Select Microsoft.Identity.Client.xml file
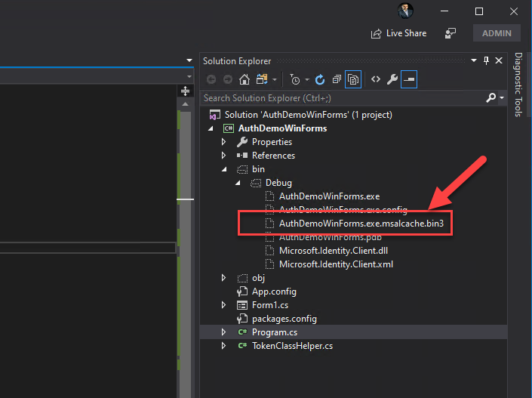The image size is (532, 398). point(336,264)
